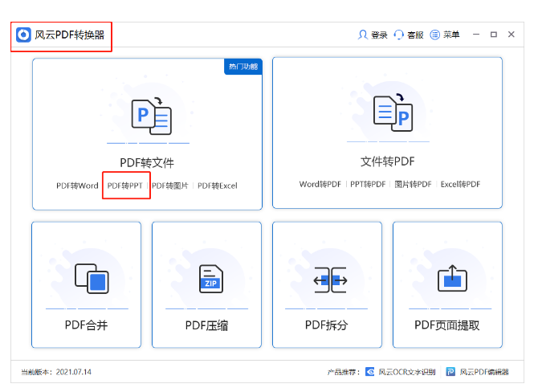Choose PDF转图片 option
This screenshot has width=534, height=392.
pyautogui.click(x=170, y=186)
